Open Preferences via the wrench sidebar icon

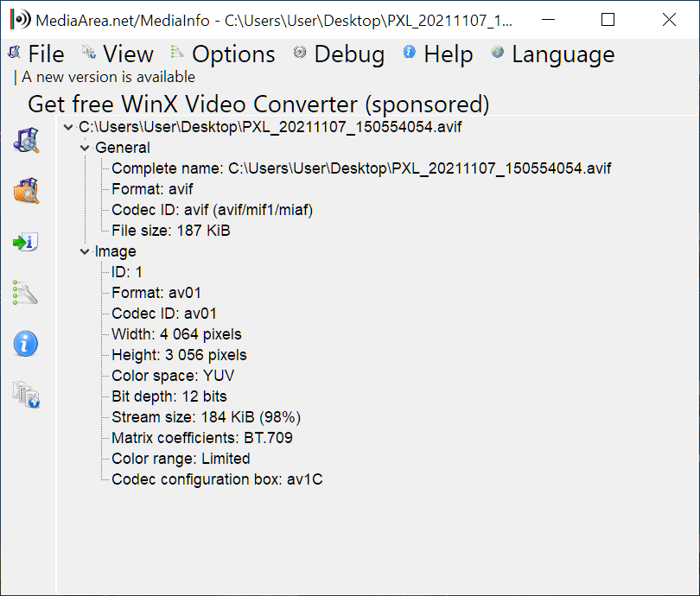[x=25, y=293]
